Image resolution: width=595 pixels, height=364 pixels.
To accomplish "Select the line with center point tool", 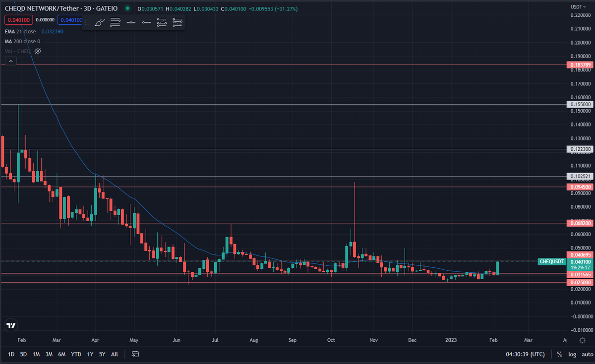I will [x=131, y=22].
